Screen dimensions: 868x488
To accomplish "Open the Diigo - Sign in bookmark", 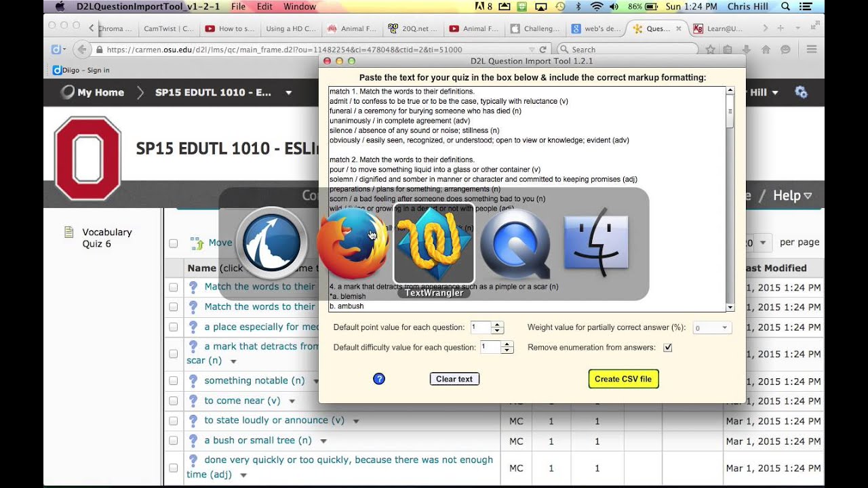I will 81,70.
